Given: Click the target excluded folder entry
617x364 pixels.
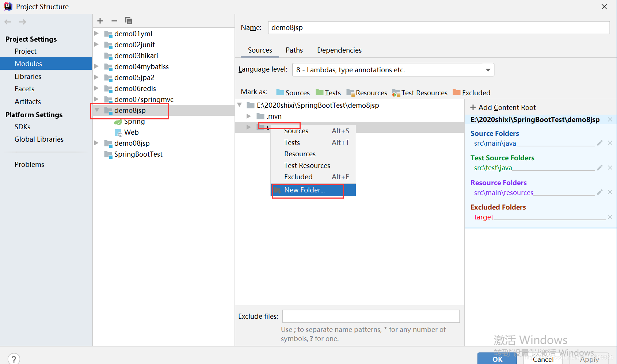Looking at the screenshot, I should click(484, 217).
